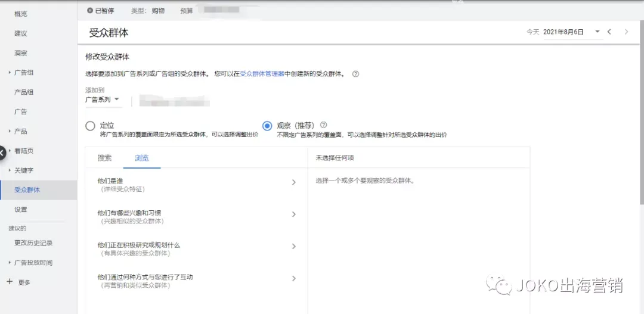Open 产品组 in the sidebar

(24, 92)
